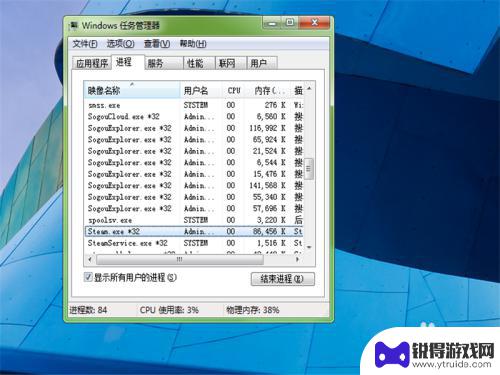Switch to the 联网 tab
This screenshot has width=500, height=375.
tap(230, 63)
